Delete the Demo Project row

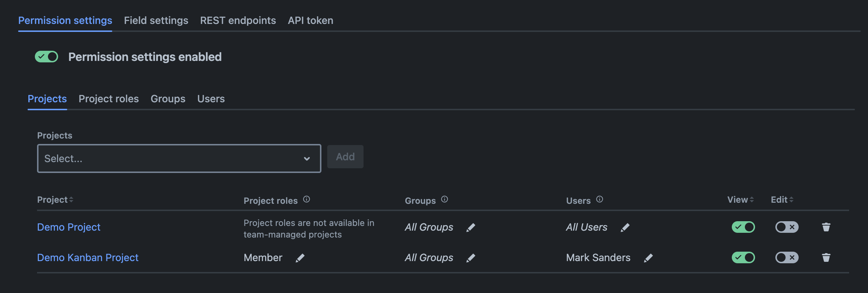pos(826,227)
